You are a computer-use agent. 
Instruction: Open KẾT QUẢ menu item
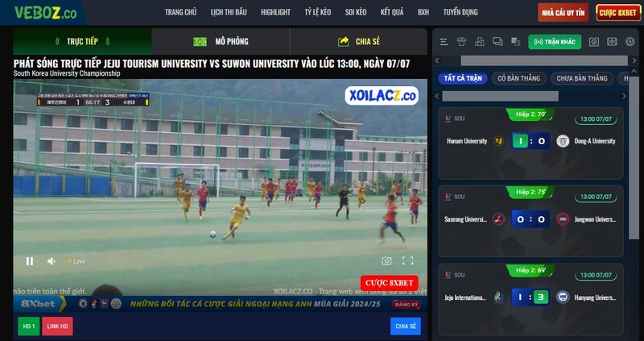[392, 12]
